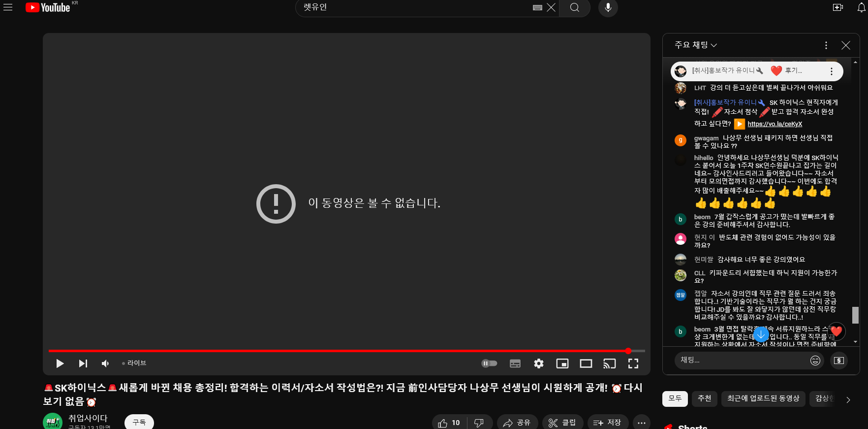Click CLL user name in chat

pos(700,273)
